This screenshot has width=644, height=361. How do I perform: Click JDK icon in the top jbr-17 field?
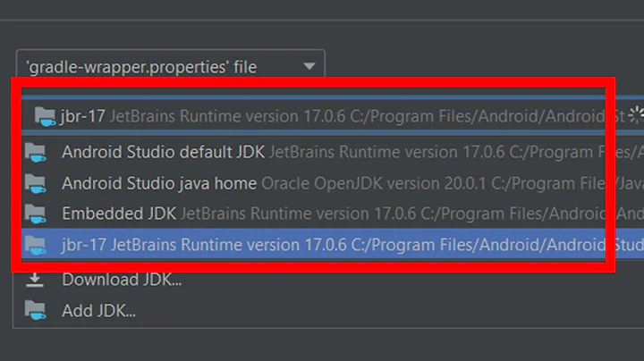(45, 116)
